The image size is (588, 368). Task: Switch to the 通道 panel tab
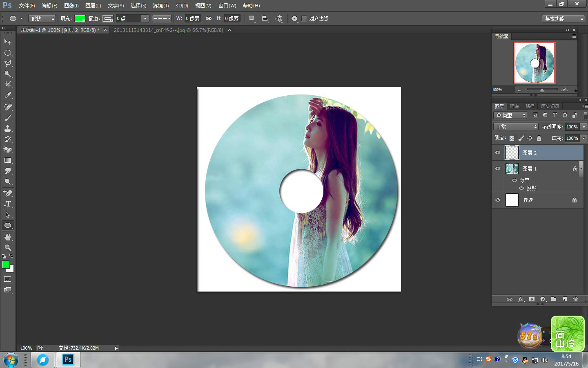pyautogui.click(x=514, y=106)
